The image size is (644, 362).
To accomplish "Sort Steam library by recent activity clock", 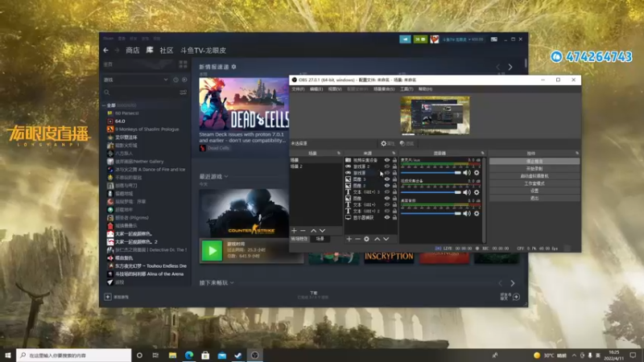I will (x=175, y=80).
